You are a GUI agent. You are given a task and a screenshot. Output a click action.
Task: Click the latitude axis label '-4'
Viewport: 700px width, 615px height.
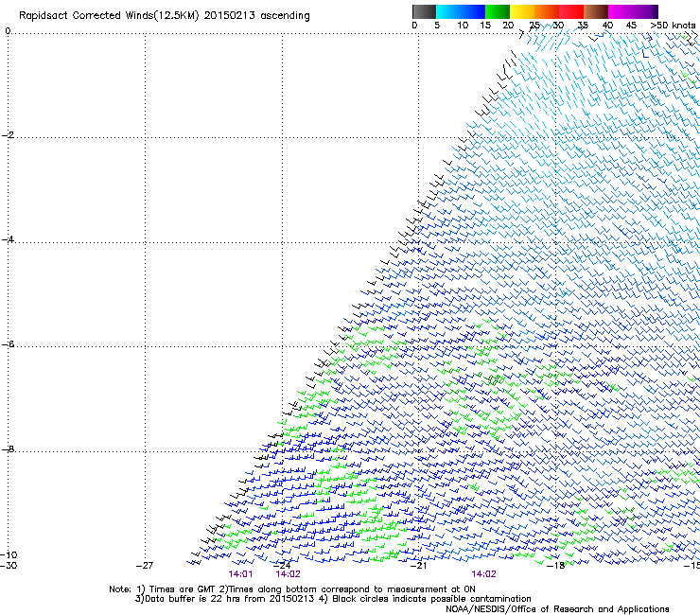(x=8, y=239)
